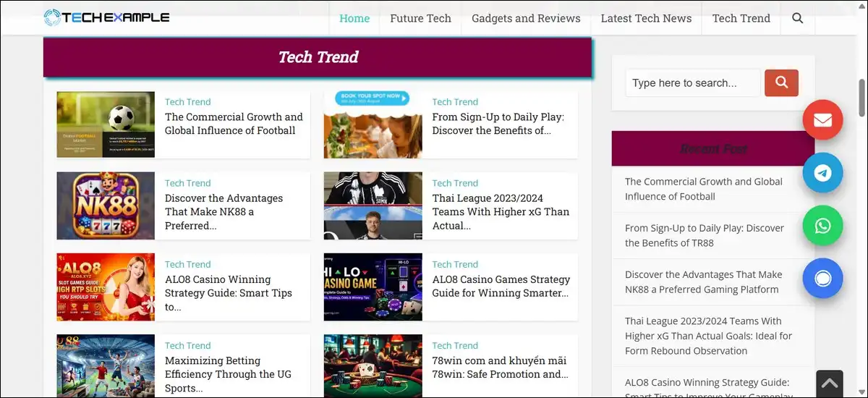Image resolution: width=868 pixels, height=398 pixels.
Task: Open sidebar post 'NK88 a Preferred Gaming Platform'
Action: click(x=704, y=281)
